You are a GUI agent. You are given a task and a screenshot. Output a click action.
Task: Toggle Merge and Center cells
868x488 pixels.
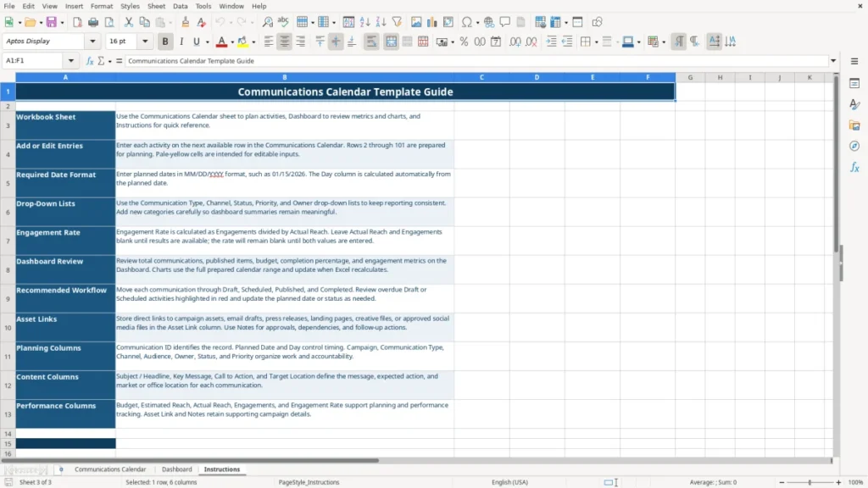pos(391,42)
